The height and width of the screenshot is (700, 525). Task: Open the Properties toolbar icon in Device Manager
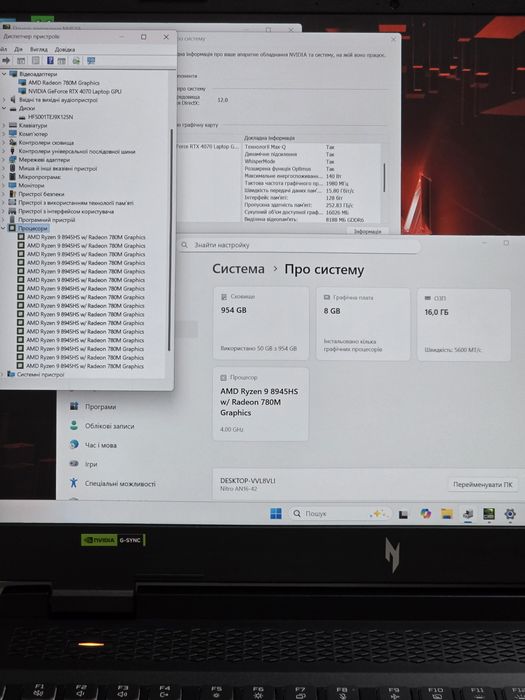36,60
